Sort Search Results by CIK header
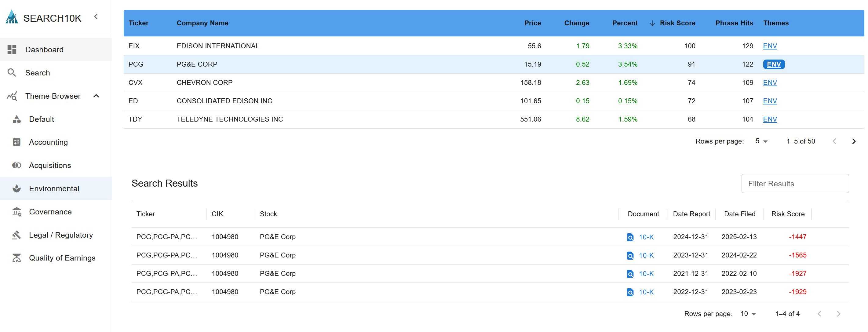 [x=217, y=214]
